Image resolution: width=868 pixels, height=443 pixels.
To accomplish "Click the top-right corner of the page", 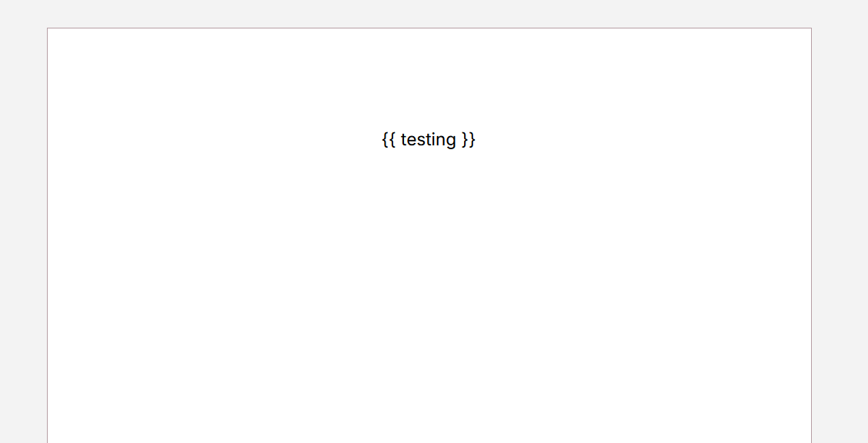I will coord(812,28).
